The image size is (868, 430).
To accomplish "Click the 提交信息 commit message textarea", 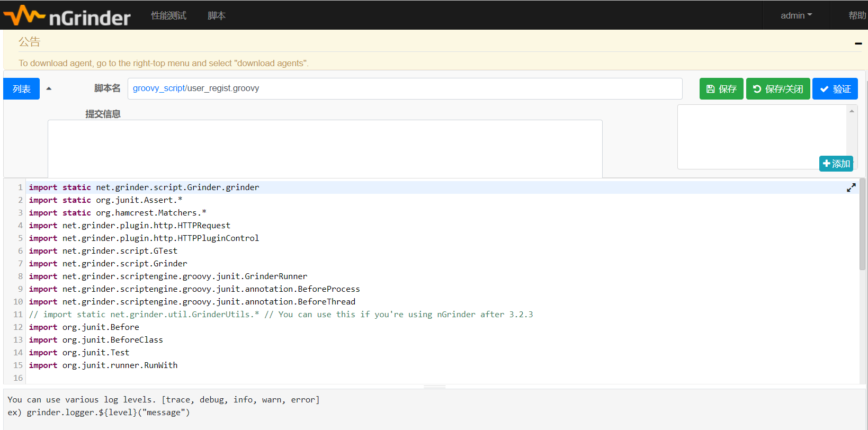I will click(325, 148).
